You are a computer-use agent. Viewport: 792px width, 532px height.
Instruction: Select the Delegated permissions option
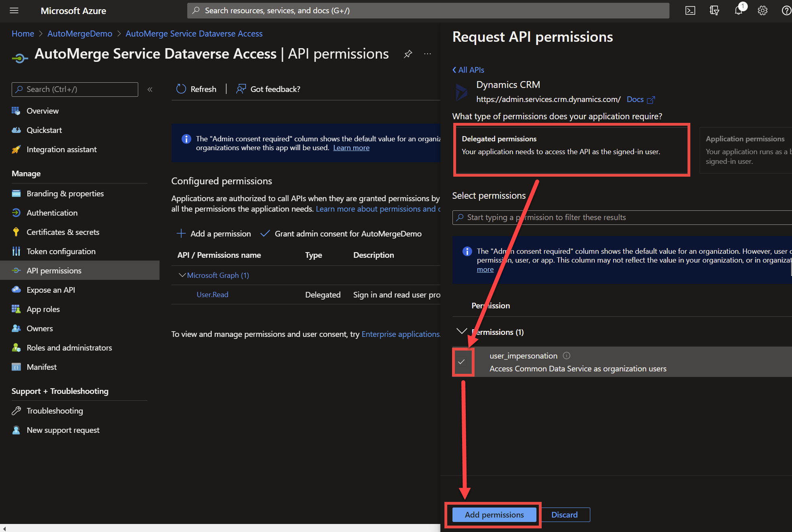571,150
